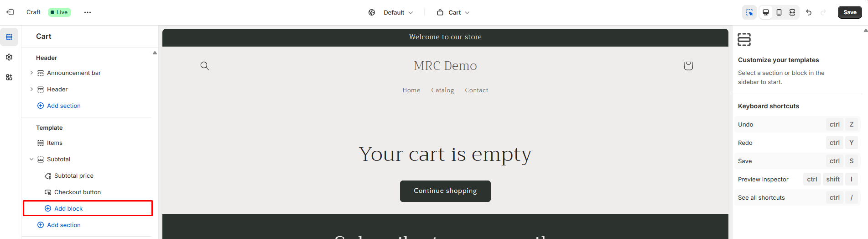Click the Continue shopping button

[x=445, y=191]
